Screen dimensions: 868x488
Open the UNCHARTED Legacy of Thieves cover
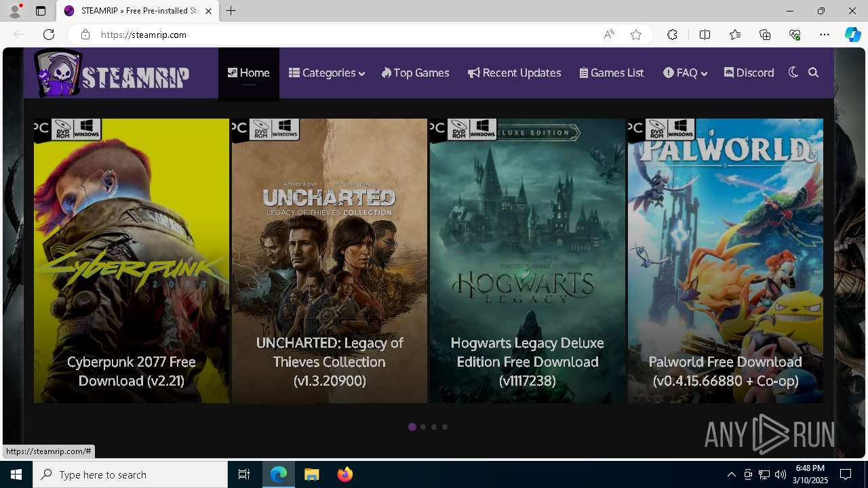tap(330, 261)
